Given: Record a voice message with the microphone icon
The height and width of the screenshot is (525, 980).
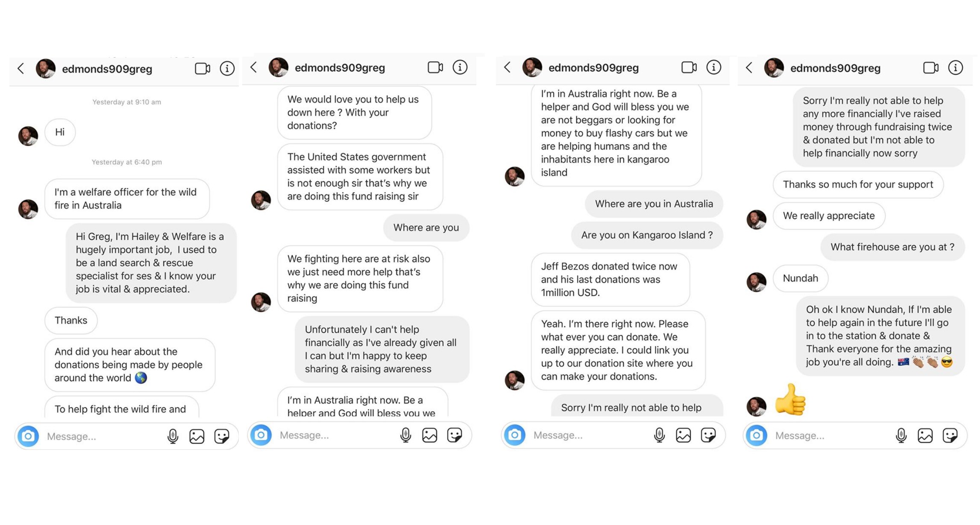Looking at the screenshot, I should (x=173, y=436).
